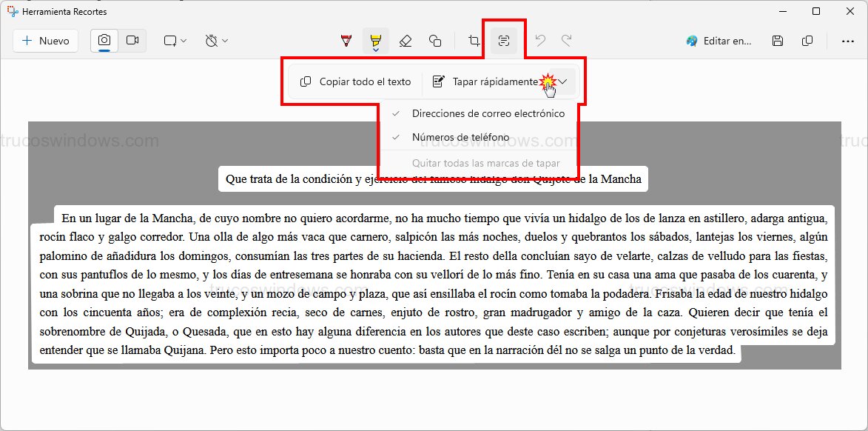
Task: Activate the eraser tool
Action: click(x=406, y=41)
